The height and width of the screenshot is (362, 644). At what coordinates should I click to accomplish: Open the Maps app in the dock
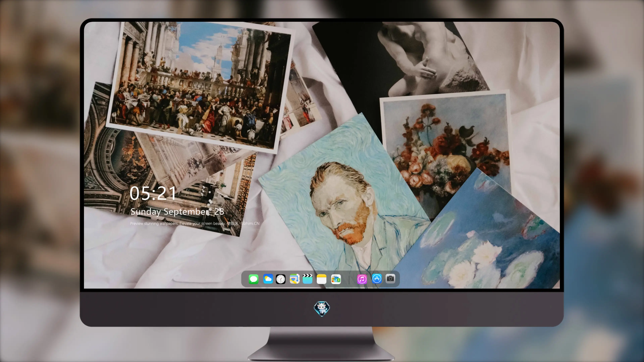point(294,279)
